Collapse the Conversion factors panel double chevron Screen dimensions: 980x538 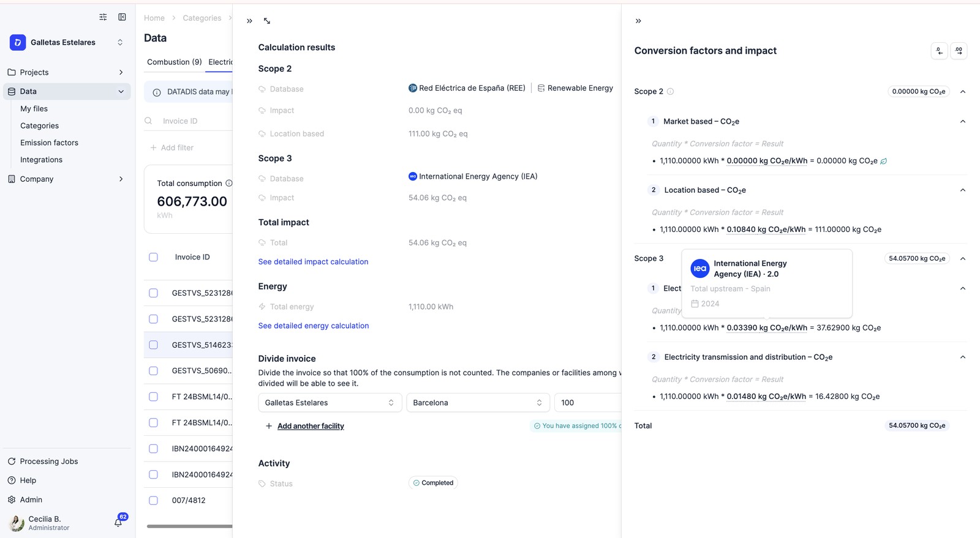click(638, 21)
